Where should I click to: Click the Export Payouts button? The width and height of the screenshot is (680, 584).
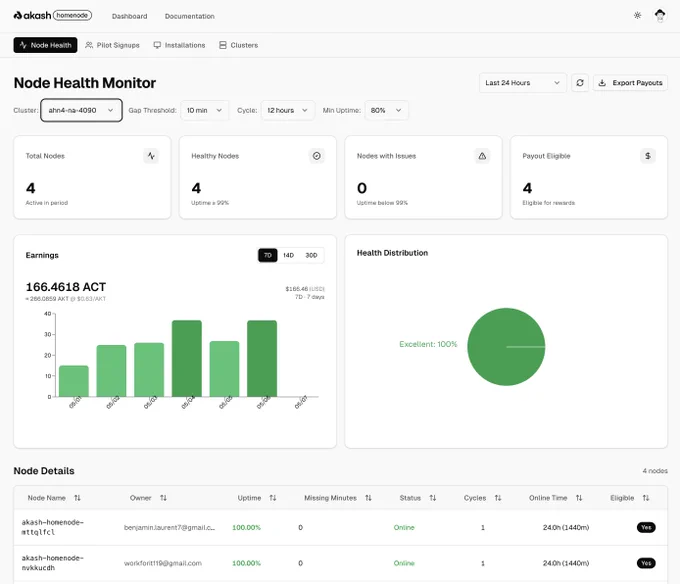coord(630,82)
